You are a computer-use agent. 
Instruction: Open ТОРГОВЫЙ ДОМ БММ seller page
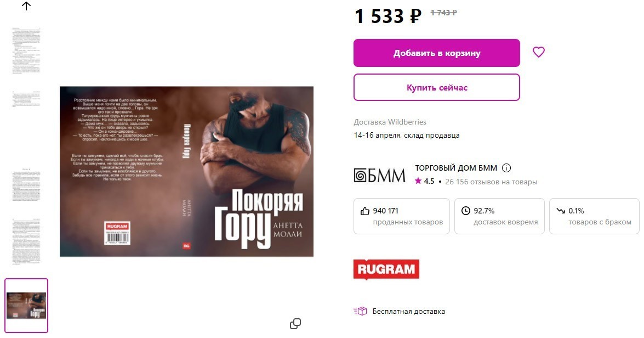(x=456, y=168)
